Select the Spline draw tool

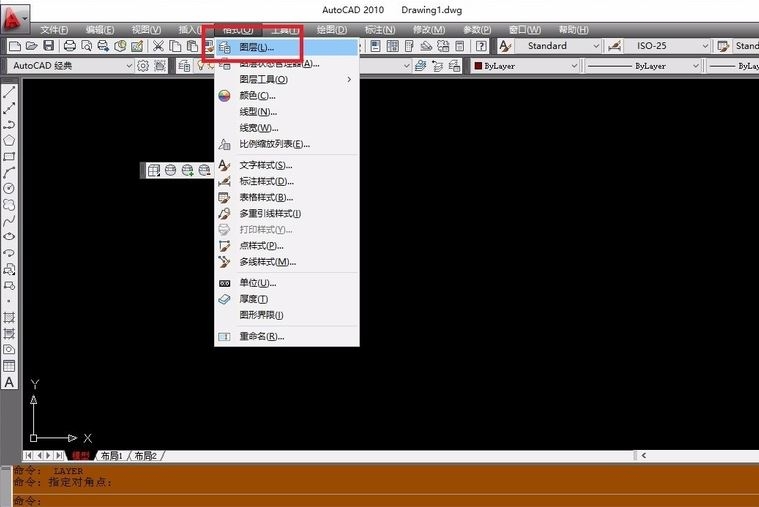coord(9,221)
